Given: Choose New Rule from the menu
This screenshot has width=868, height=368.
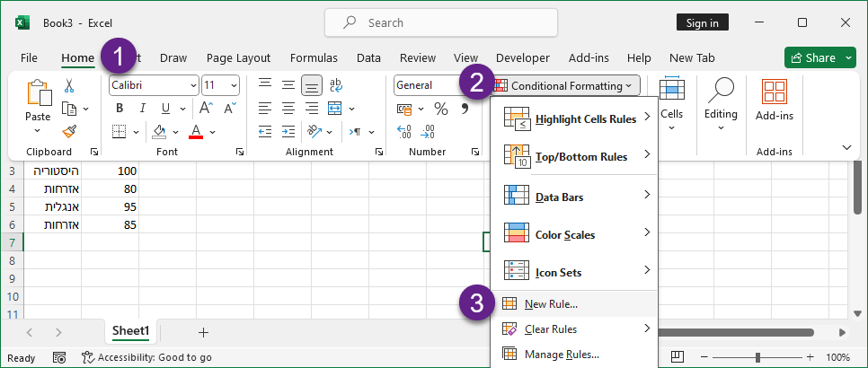Looking at the screenshot, I should tap(551, 304).
